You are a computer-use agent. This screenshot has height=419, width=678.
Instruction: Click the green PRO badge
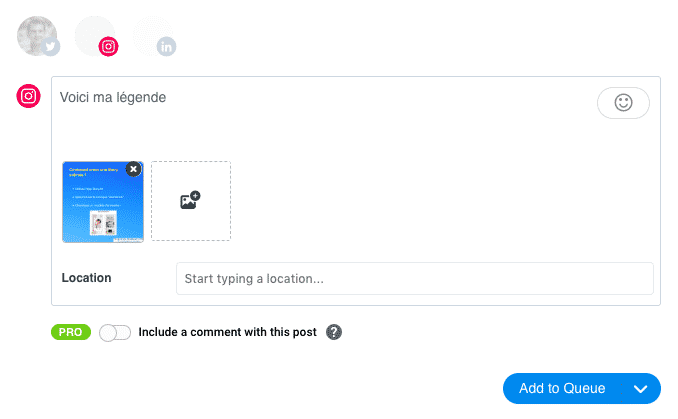point(71,333)
